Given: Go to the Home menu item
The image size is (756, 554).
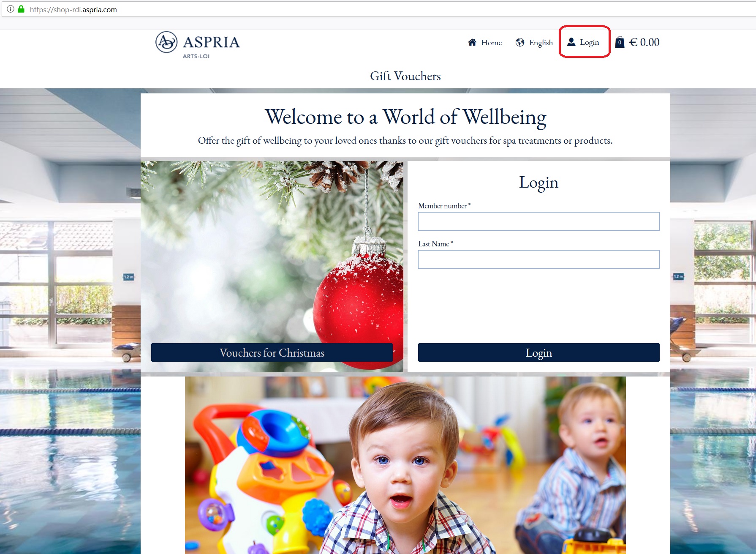Looking at the screenshot, I should click(485, 42).
